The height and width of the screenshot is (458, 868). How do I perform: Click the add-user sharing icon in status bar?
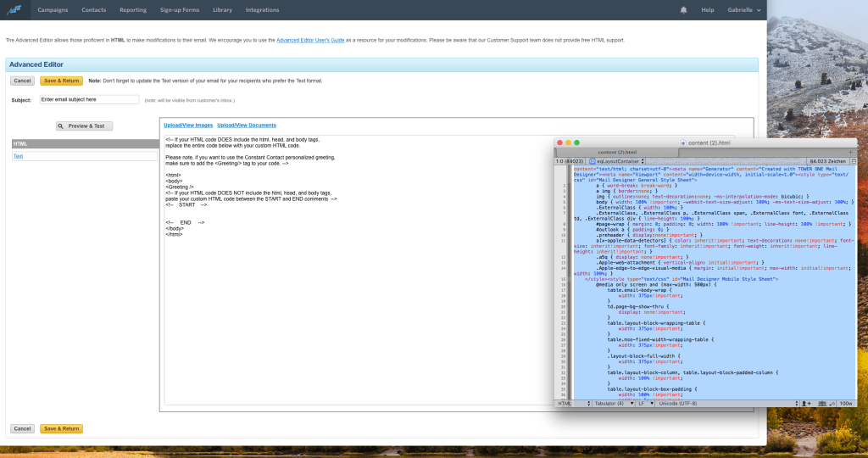(x=807, y=404)
